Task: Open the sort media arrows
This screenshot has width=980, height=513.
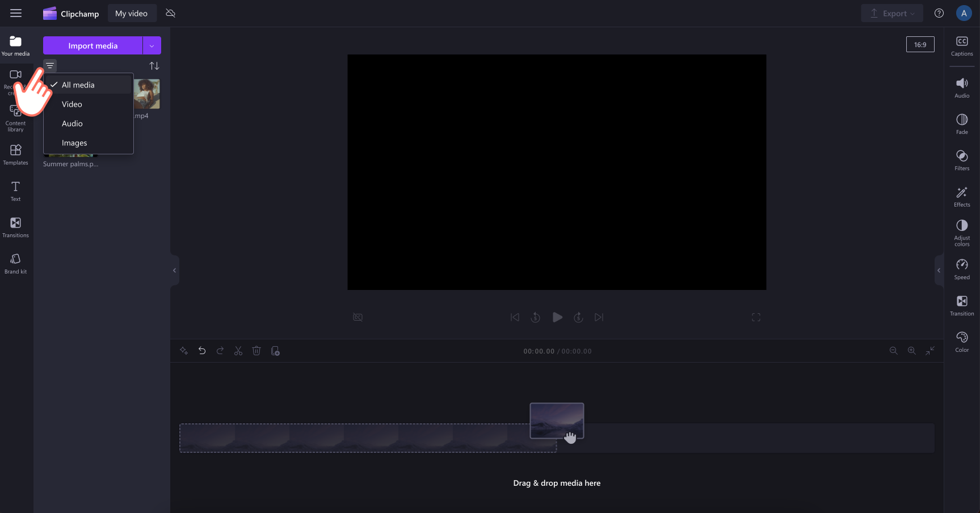Action: [x=154, y=66]
